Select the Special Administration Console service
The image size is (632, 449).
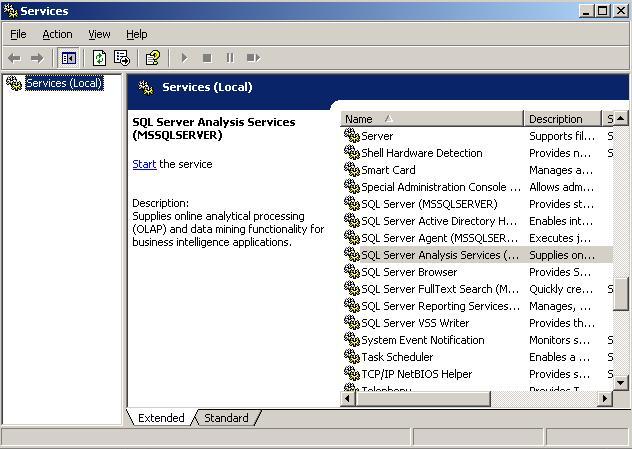[478, 187]
